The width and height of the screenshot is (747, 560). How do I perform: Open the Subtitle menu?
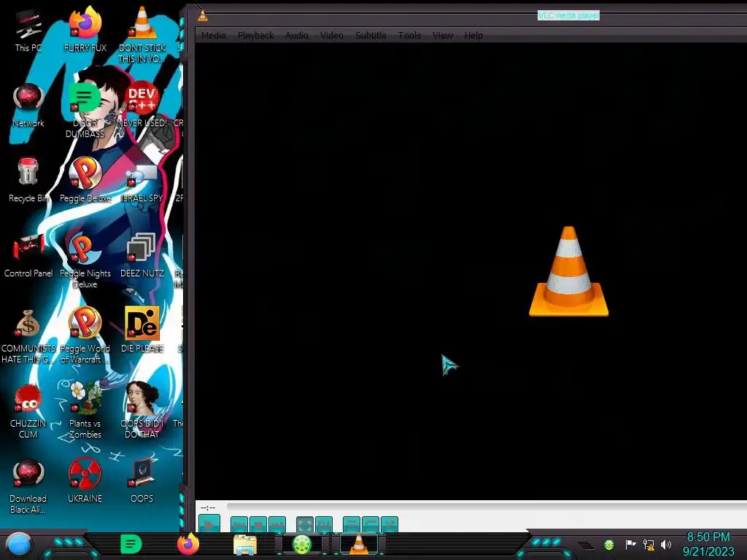(x=371, y=35)
